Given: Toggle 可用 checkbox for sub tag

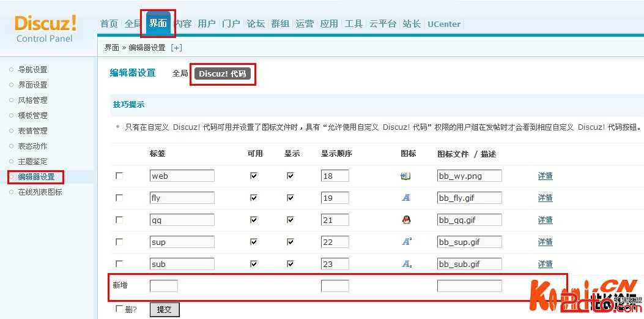Looking at the screenshot, I should point(253,263).
